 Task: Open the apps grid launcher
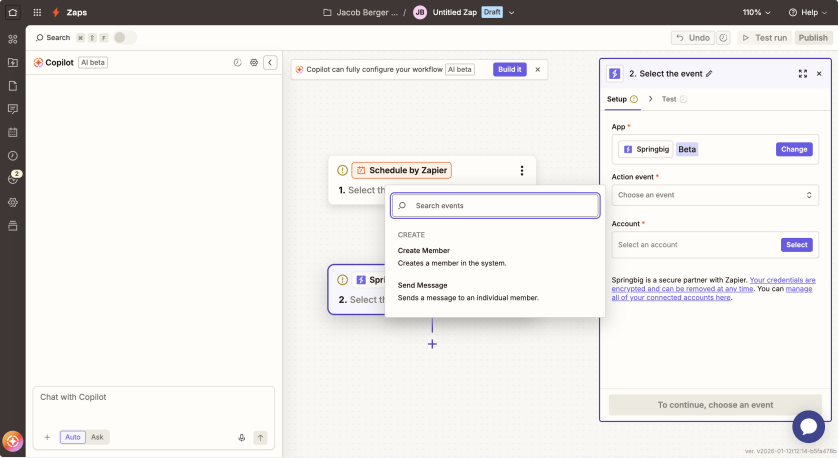tap(37, 12)
